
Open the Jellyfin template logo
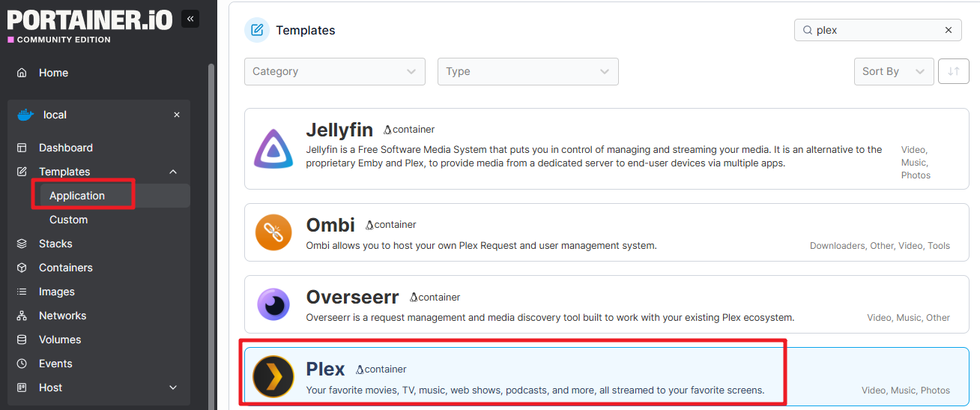click(x=273, y=148)
